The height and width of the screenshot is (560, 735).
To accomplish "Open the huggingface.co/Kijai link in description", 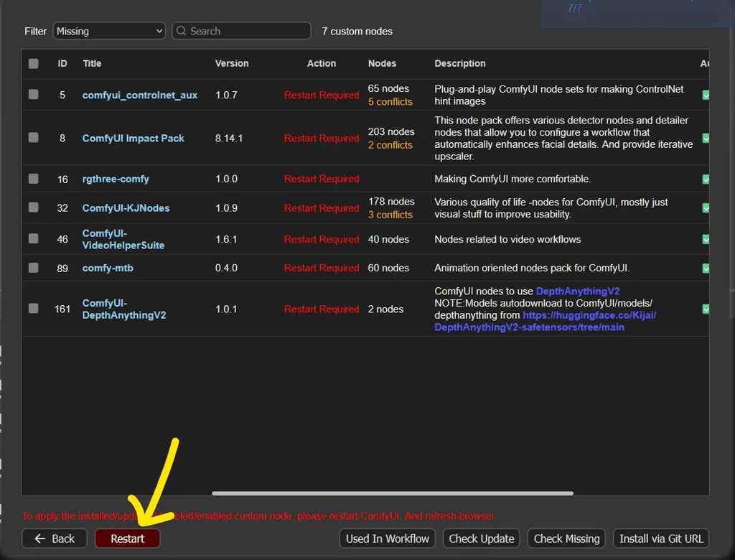I will tap(589, 315).
